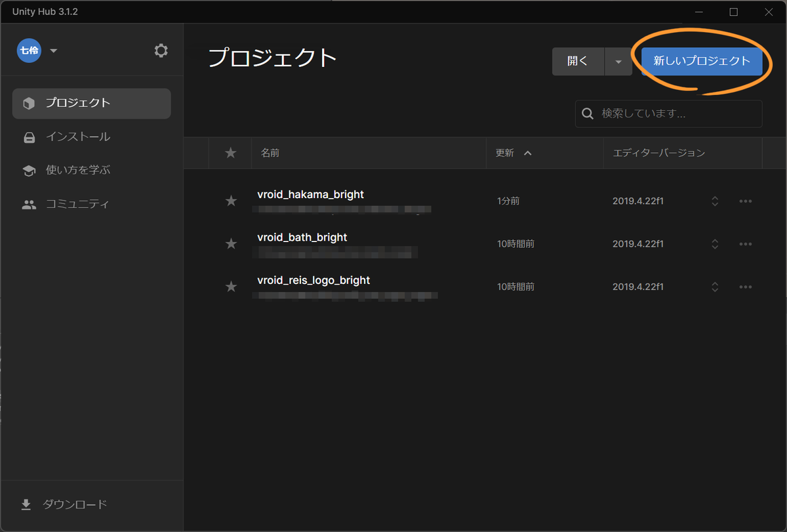
Task: Click the blue account avatar
Action: coord(29,51)
